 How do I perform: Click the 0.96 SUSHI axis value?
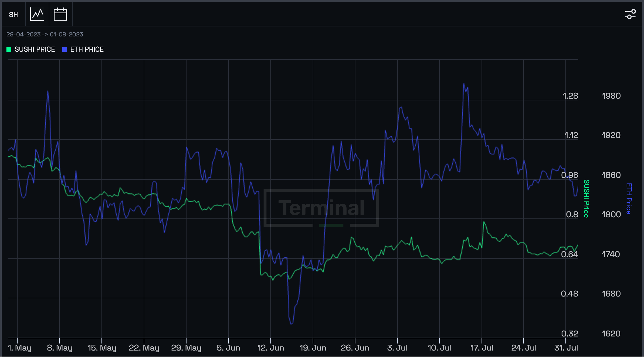click(570, 175)
